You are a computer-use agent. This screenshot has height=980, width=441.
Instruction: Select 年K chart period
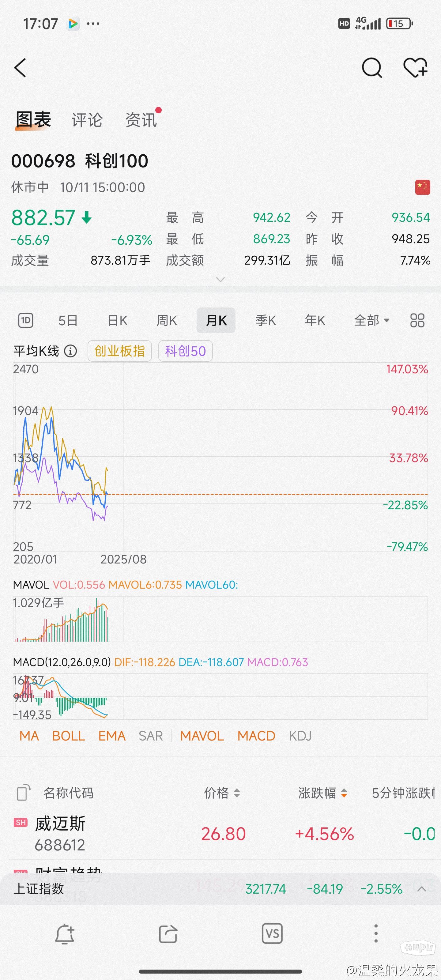click(315, 320)
